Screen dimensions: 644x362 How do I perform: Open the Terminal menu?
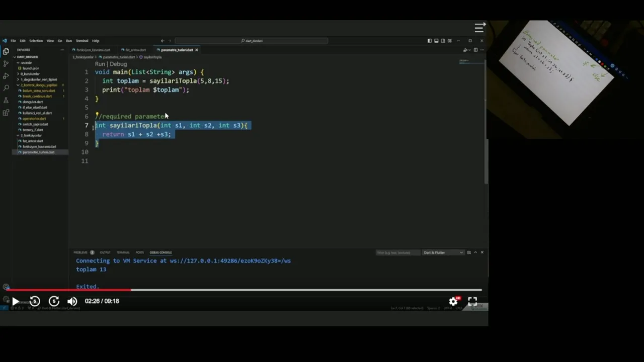point(82,41)
